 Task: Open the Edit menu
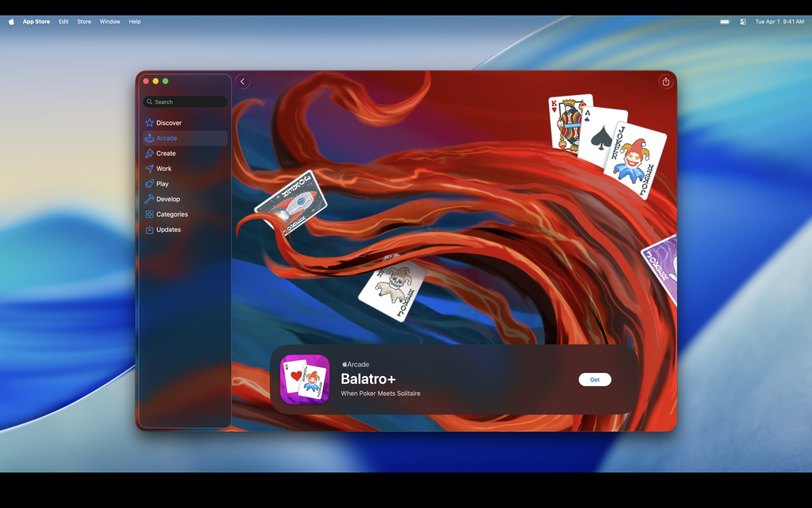[63, 22]
